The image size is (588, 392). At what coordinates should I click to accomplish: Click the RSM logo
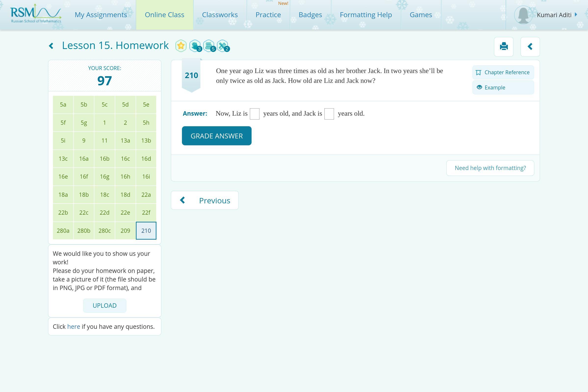(x=36, y=14)
